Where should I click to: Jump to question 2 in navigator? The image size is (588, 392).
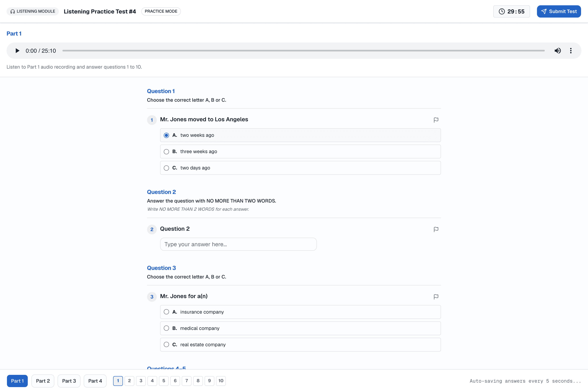tap(129, 381)
